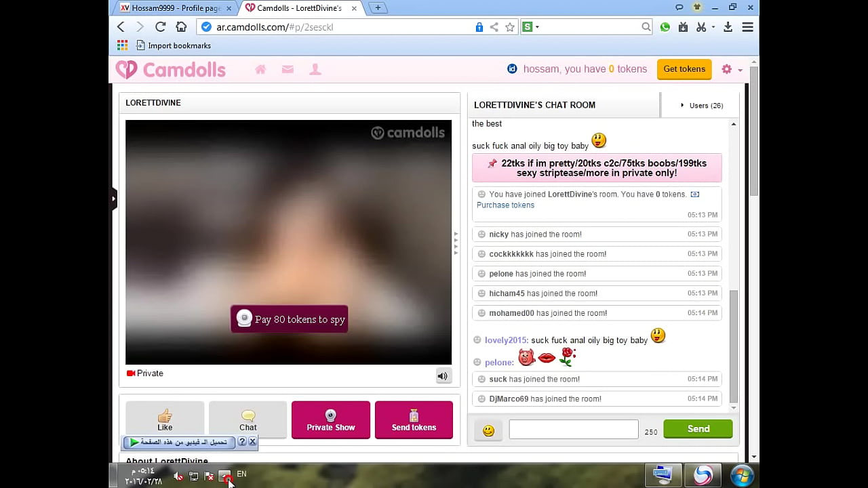This screenshot has width=868, height=488.
Task: Click the Camdolls home icon
Action: click(260, 69)
